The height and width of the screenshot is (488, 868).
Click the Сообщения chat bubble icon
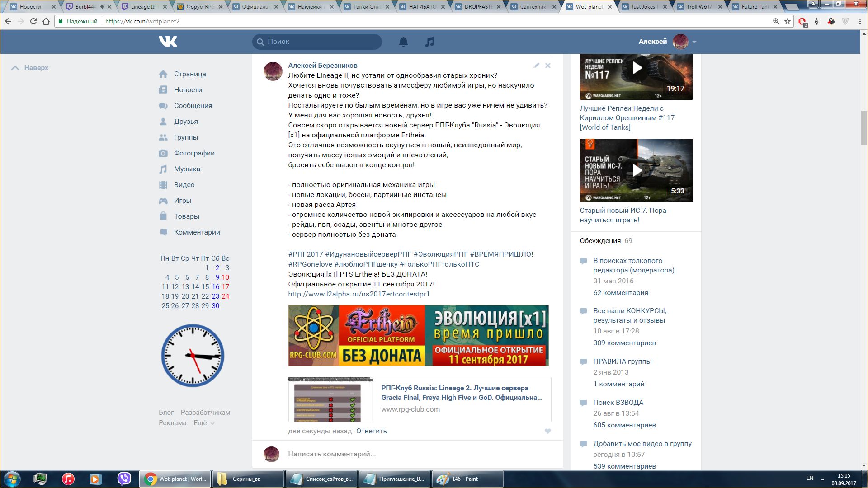[x=163, y=106]
